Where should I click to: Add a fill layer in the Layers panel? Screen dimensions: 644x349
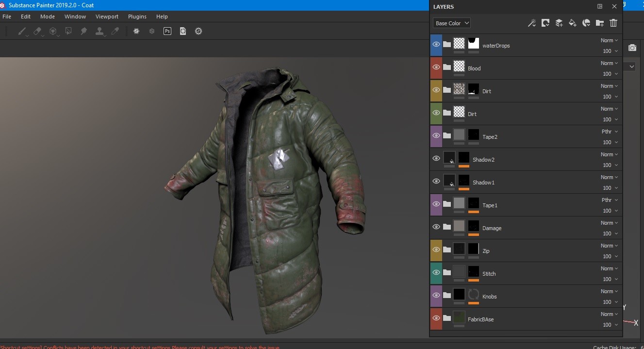(x=573, y=22)
